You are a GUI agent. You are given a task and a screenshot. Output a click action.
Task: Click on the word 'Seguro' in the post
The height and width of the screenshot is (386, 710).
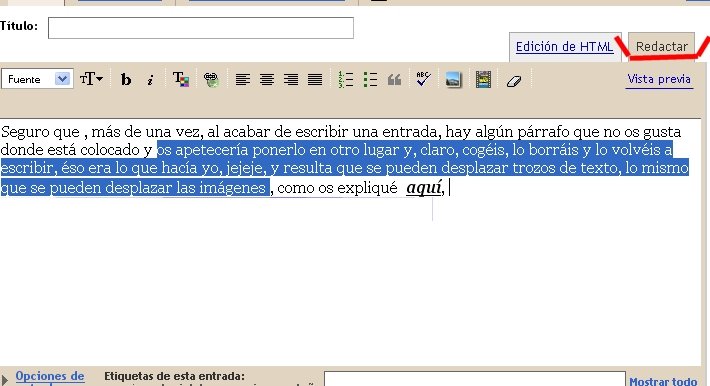pos(25,132)
